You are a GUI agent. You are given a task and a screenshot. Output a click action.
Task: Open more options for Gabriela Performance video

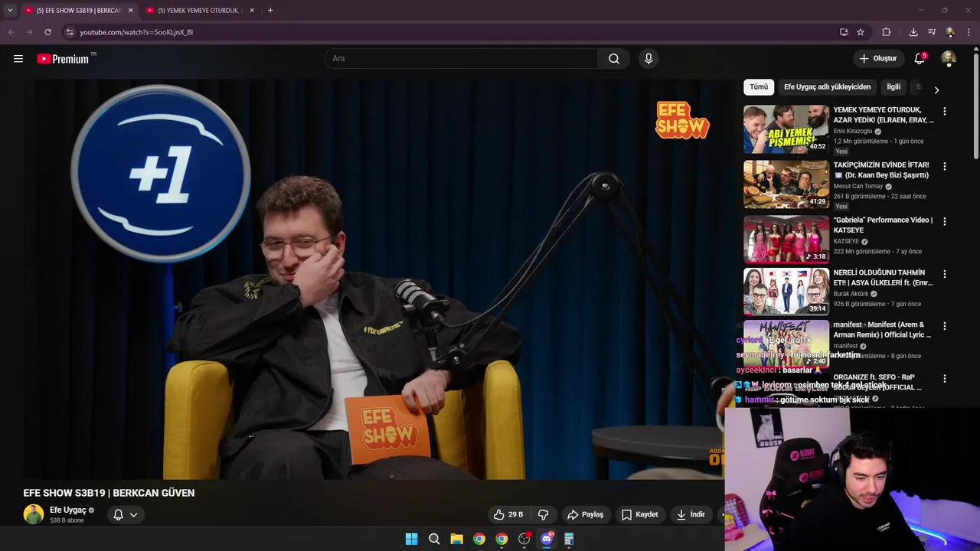click(944, 221)
